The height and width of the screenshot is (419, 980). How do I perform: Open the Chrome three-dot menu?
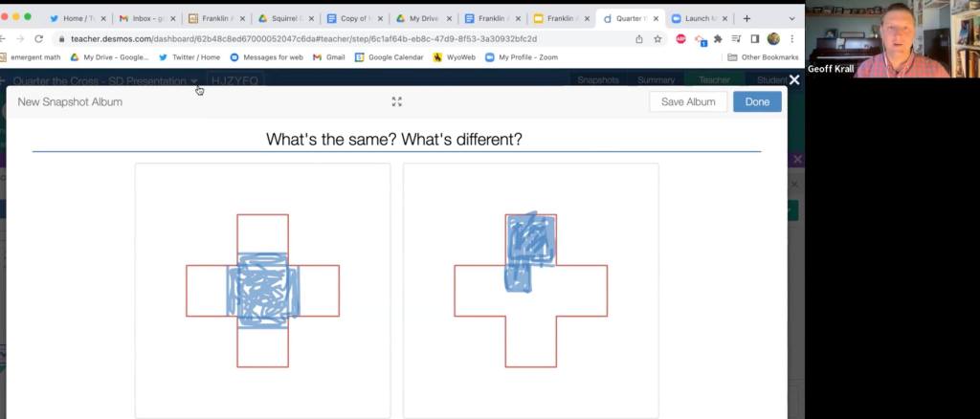[x=792, y=39]
